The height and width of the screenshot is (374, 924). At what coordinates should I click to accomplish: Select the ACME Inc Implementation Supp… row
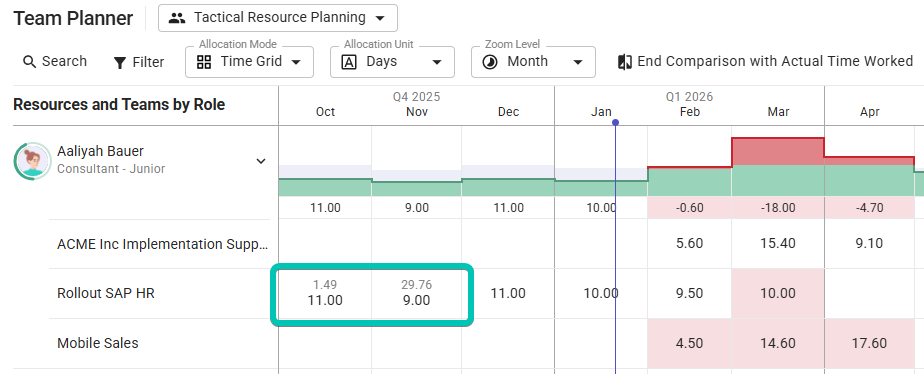pyautogui.click(x=163, y=244)
